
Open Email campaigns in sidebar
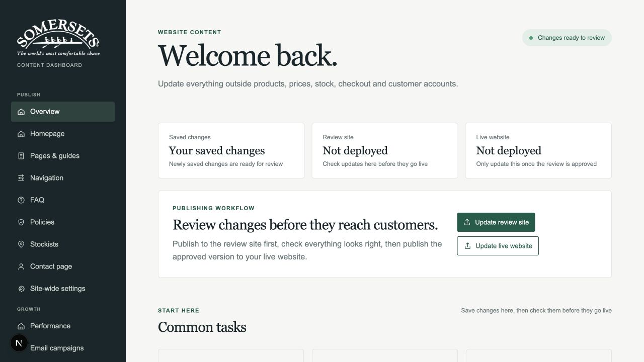(63, 348)
